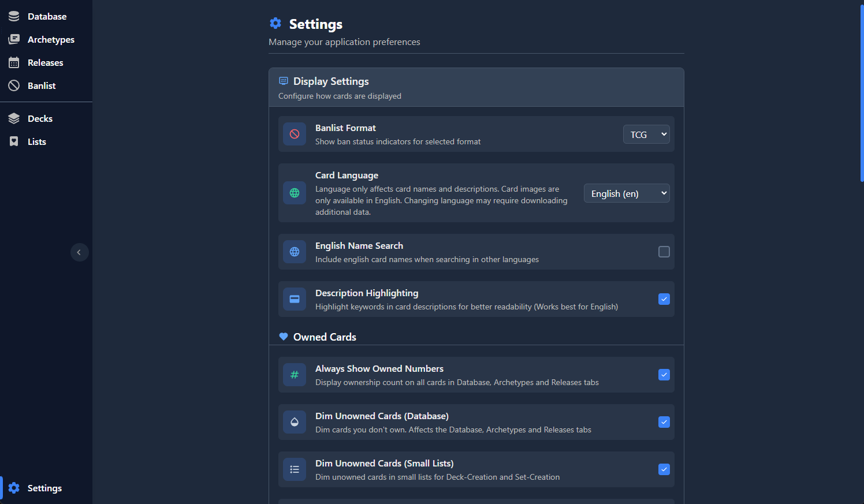
Task: Open the Banlist page
Action: click(46, 85)
